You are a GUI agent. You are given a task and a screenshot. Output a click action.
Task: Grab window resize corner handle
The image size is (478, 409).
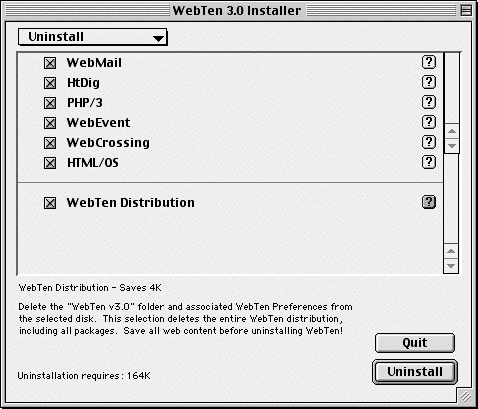coord(465,396)
